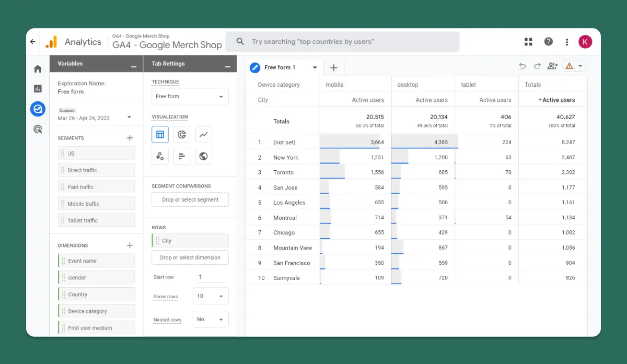
Task: Open the Home icon in left sidebar
Action: (38, 68)
